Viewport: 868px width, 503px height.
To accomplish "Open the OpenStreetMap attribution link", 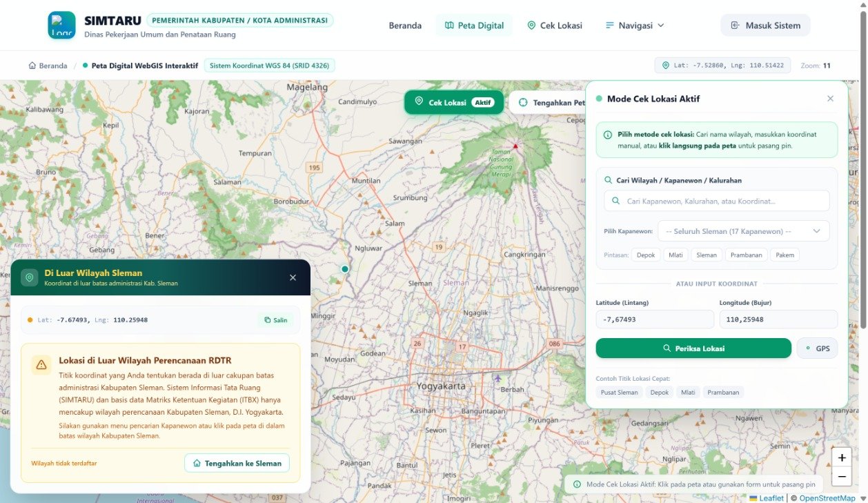I will click(x=827, y=498).
